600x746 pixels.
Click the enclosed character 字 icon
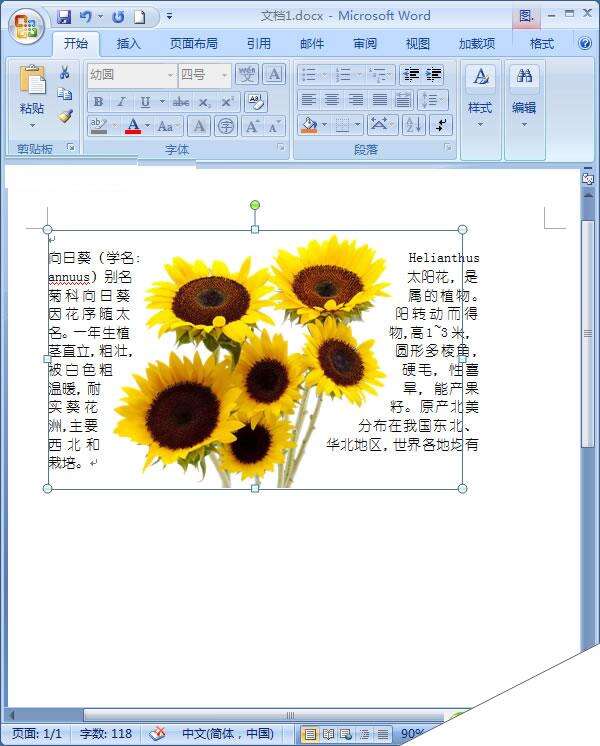pos(226,126)
